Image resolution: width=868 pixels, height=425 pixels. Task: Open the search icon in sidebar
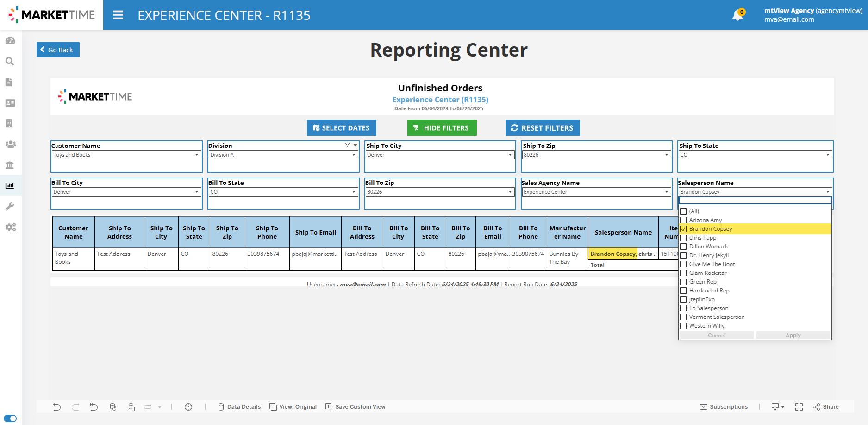click(x=10, y=61)
